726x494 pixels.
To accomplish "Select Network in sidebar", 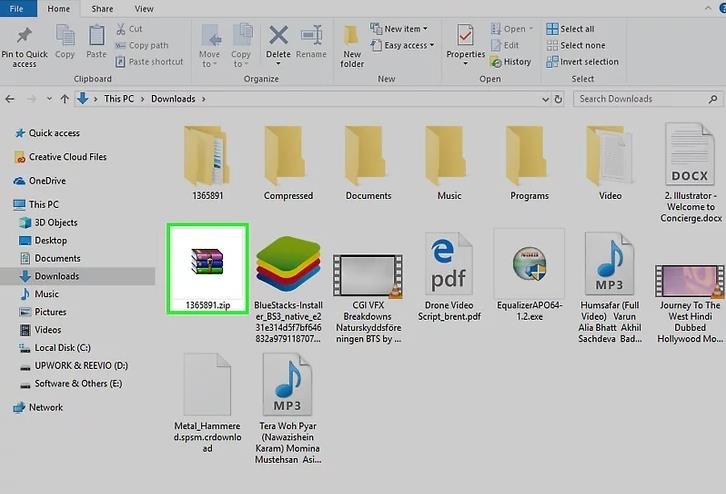I will tap(38, 407).
